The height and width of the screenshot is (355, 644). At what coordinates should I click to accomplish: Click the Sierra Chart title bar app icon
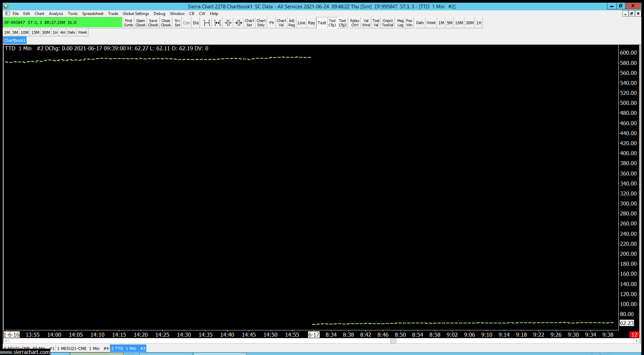tap(6, 6)
